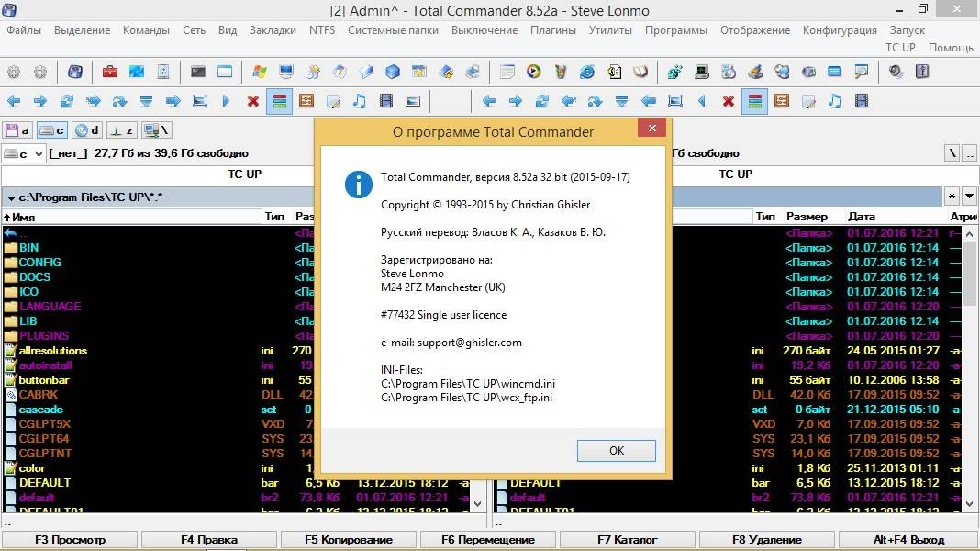980x551 pixels.
Task: Select the CONFIG folder in left panel
Action: pyautogui.click(x=40, y=262)
